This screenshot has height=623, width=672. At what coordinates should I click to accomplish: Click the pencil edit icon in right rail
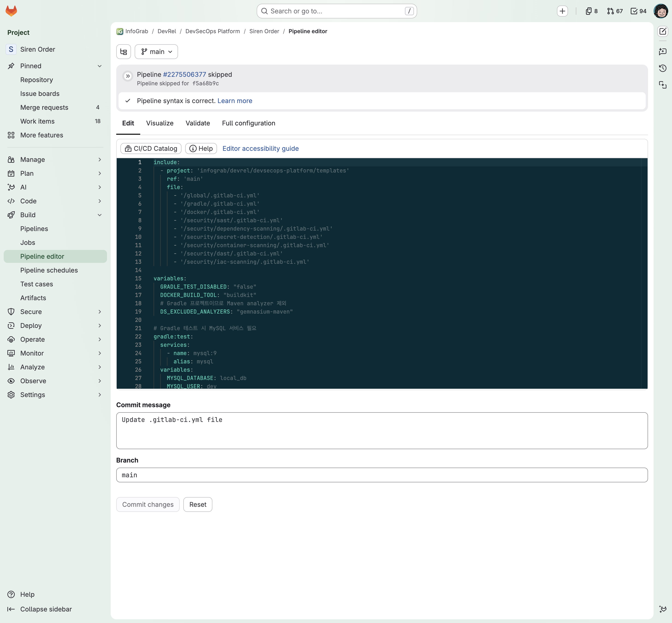click(x=663, y=31)
